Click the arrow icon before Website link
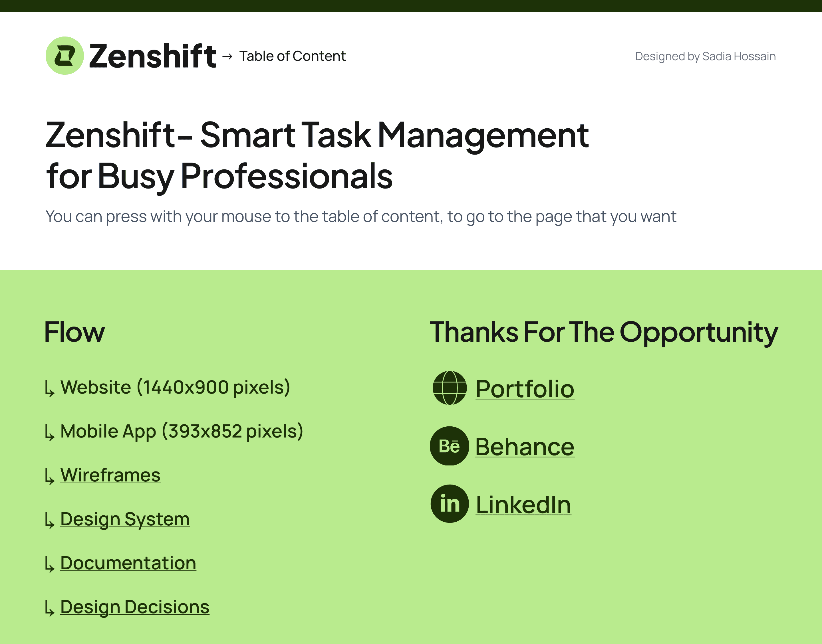The image size is (822, 644). point(50,389)
